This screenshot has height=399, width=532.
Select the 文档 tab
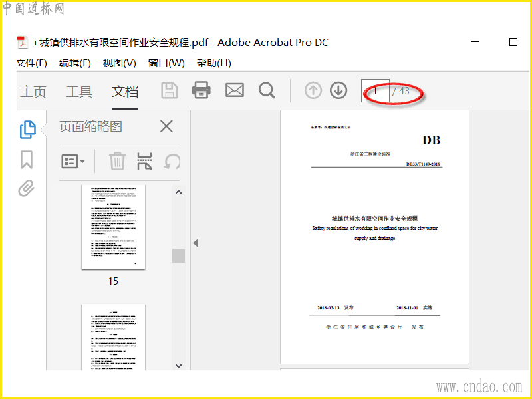click(125, 92)
